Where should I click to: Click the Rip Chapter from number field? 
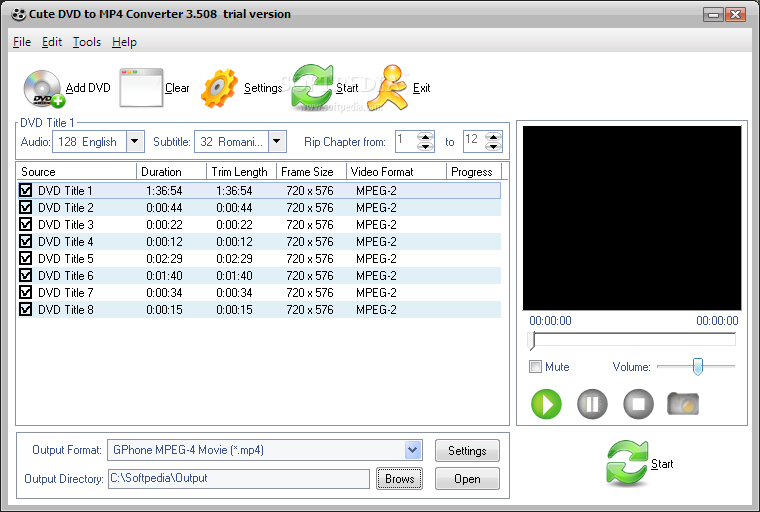pos(406,142)
